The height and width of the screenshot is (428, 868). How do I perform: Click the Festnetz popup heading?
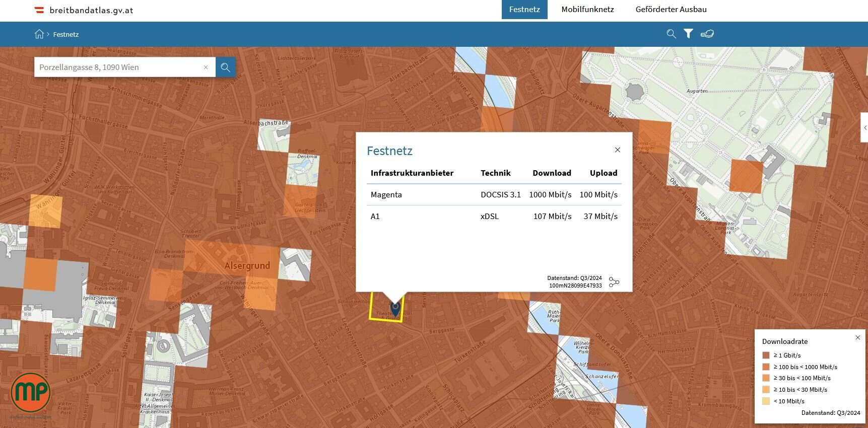click(x=389, y=151)
